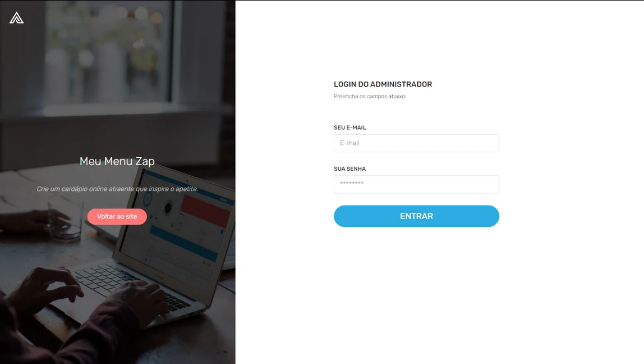Click the Meu Menu Zap title text
Screen dimensions: 644x364
pos(117,161)
